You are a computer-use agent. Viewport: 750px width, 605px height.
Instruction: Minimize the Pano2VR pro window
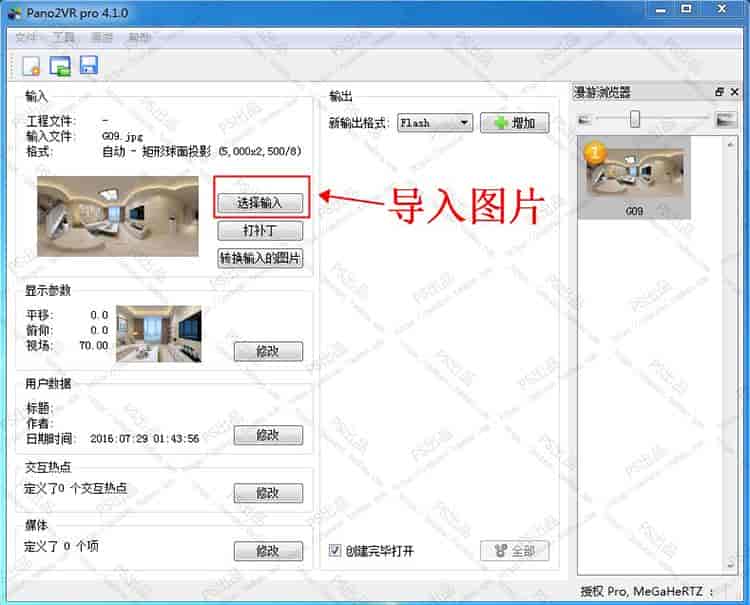661,10
